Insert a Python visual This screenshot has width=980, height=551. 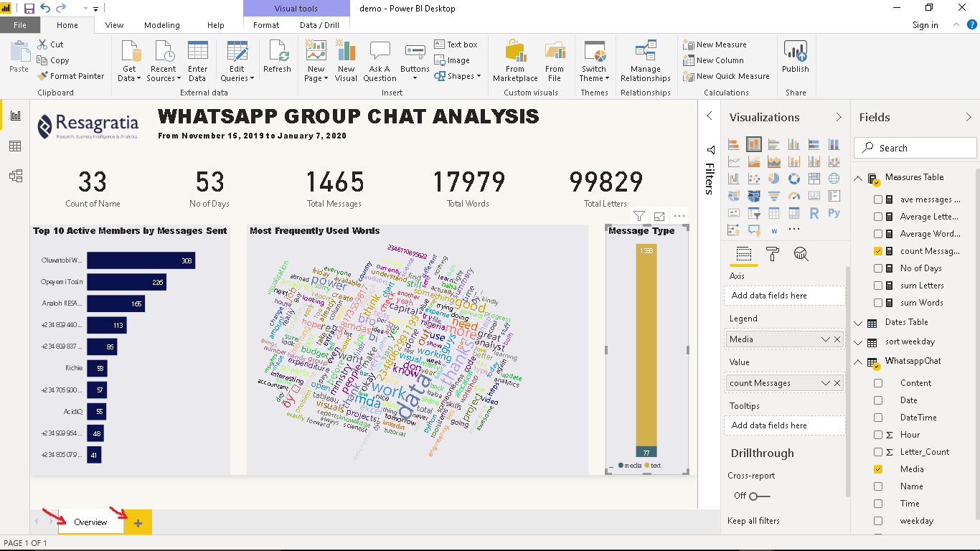(834, 212)
